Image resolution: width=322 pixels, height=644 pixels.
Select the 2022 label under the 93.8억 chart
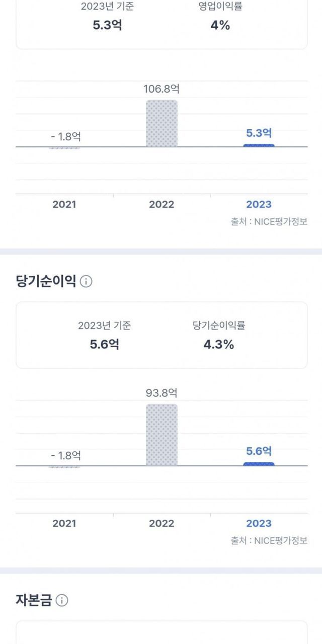click(x=162, y=523)
